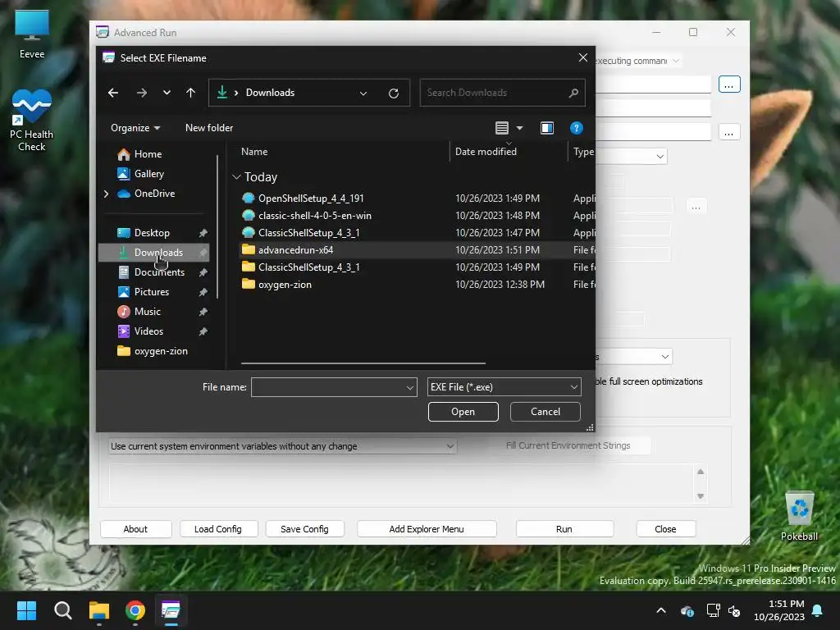Open the Windows Start menu

point(26,610)
